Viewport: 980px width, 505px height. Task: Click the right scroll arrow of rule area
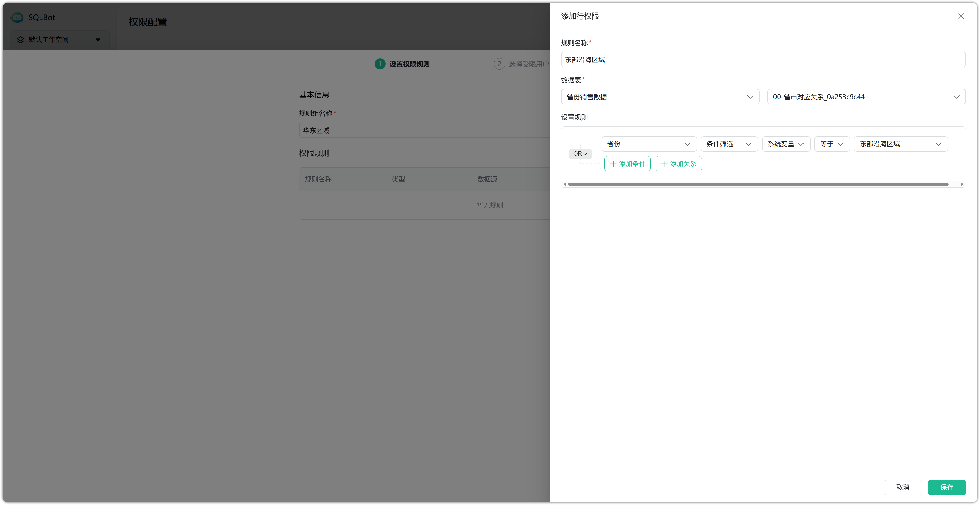[962, 184]
